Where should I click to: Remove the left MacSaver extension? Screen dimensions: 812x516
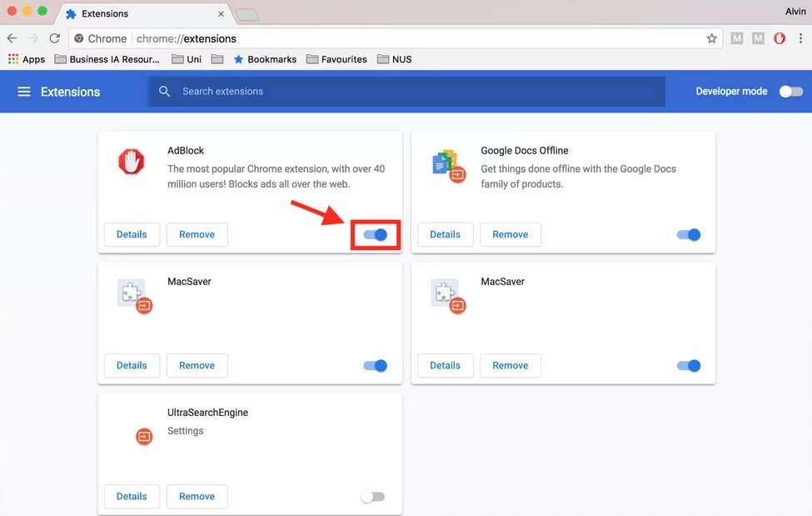197,366
